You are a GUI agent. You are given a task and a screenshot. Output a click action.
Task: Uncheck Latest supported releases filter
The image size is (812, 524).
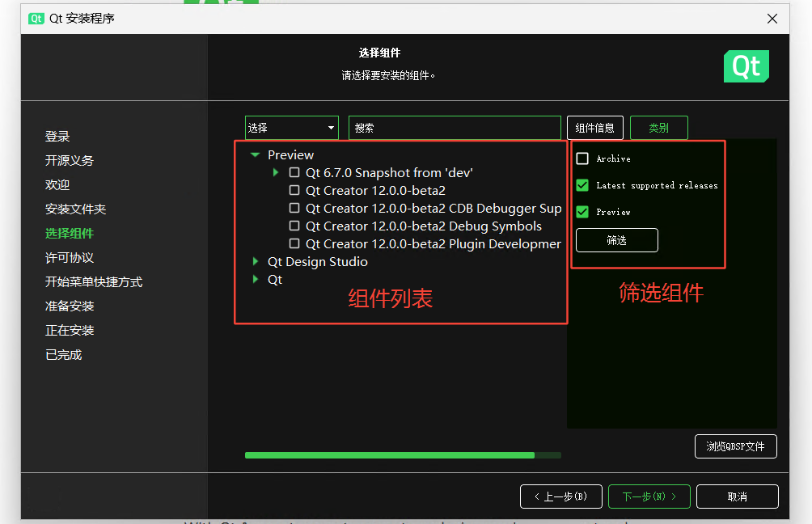[x=582, y=185]
